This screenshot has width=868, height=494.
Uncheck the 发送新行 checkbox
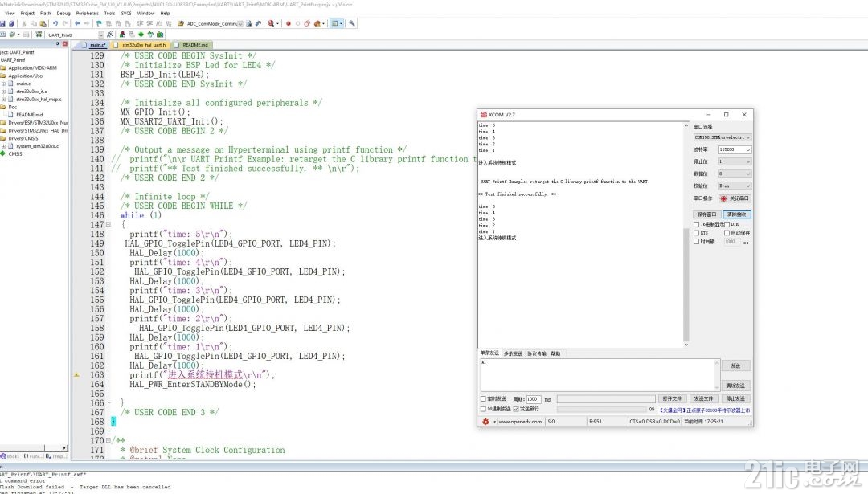(x=516, y=410)
